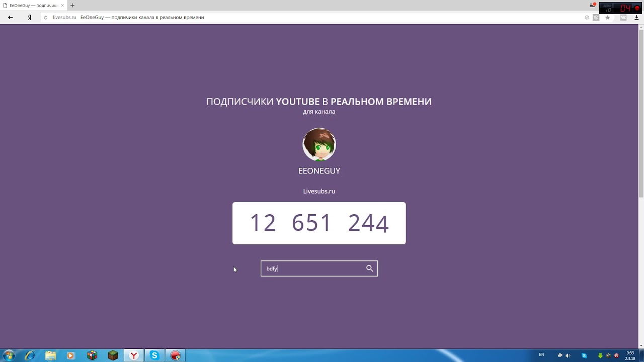
Task: Reload the page using refresh icon
Action: pos(46,17)
